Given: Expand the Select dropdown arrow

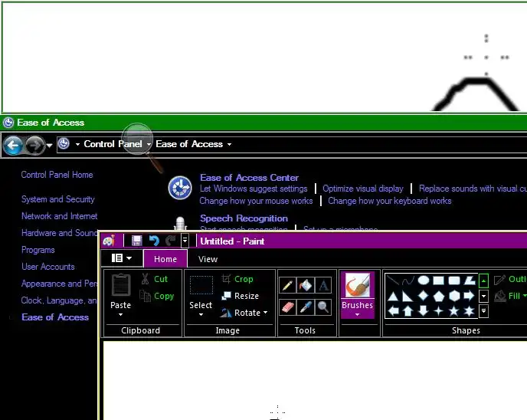Looking at the screenshot, I should (x=201, y=315).
